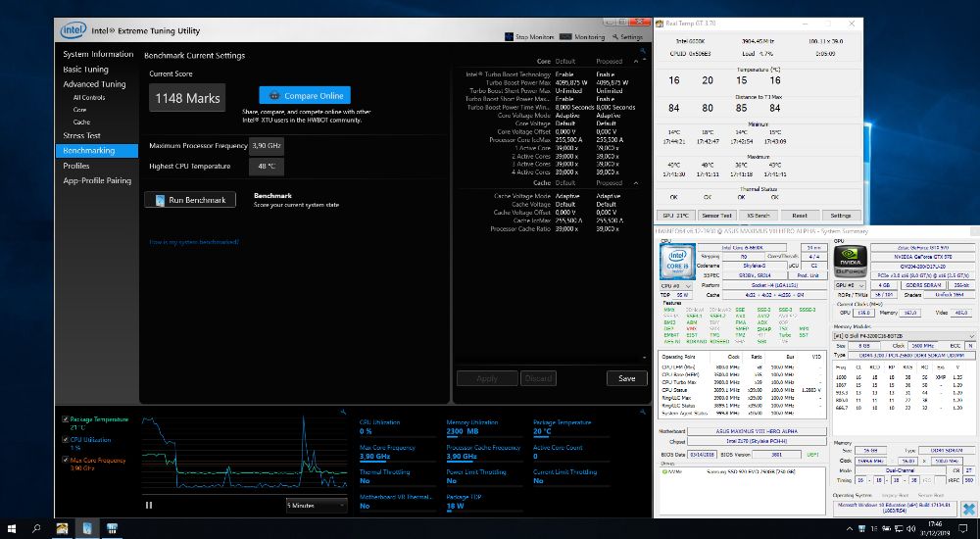Click Prod. Unit button in HWiNFO
Screen dimensions: 980x539
coord(808,275)
